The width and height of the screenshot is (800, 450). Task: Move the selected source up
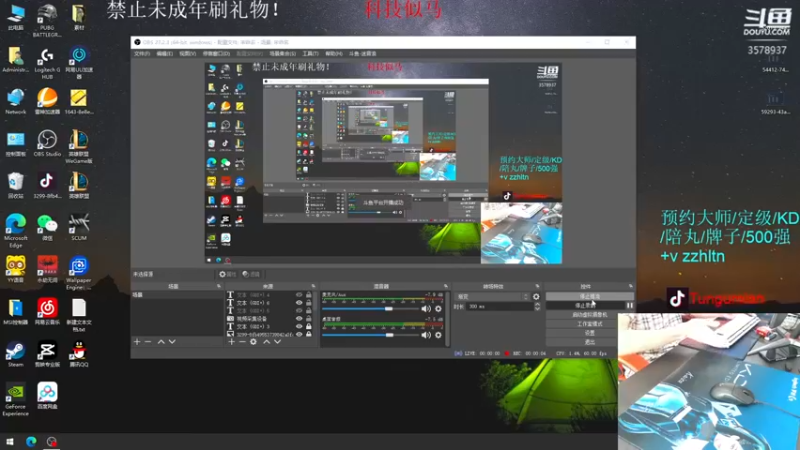pyautogui.click(x=266, y=342)
